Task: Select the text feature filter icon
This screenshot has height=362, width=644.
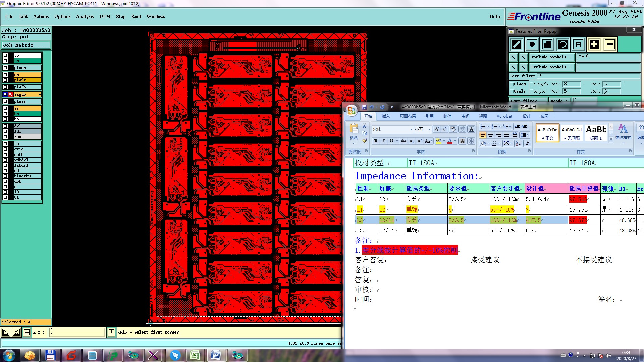Action: 578,44
